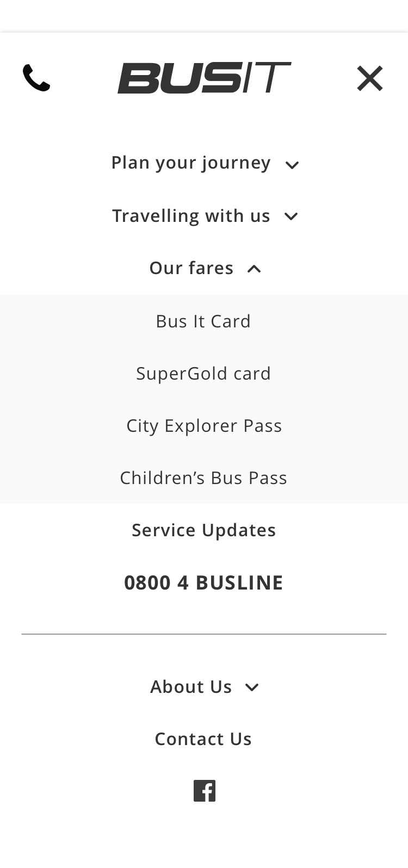Open the Children's Bus Pass page

[203, 478]
